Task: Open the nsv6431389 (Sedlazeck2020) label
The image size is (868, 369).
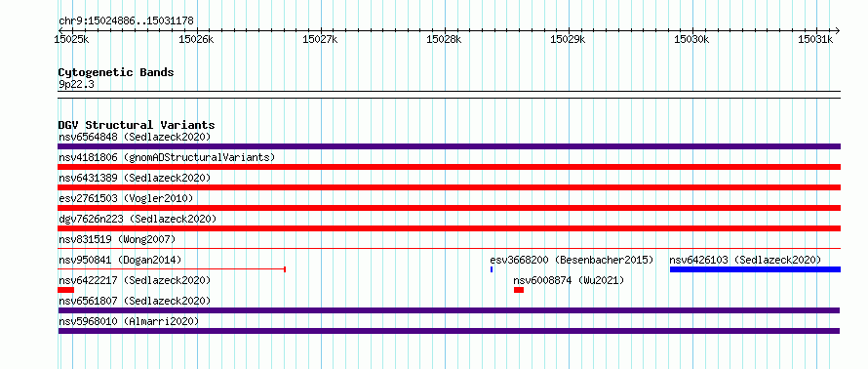Action: point(135,178)
